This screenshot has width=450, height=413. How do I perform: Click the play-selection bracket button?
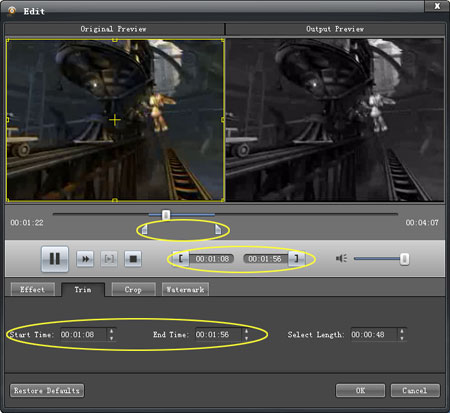(x=109, y=259)
